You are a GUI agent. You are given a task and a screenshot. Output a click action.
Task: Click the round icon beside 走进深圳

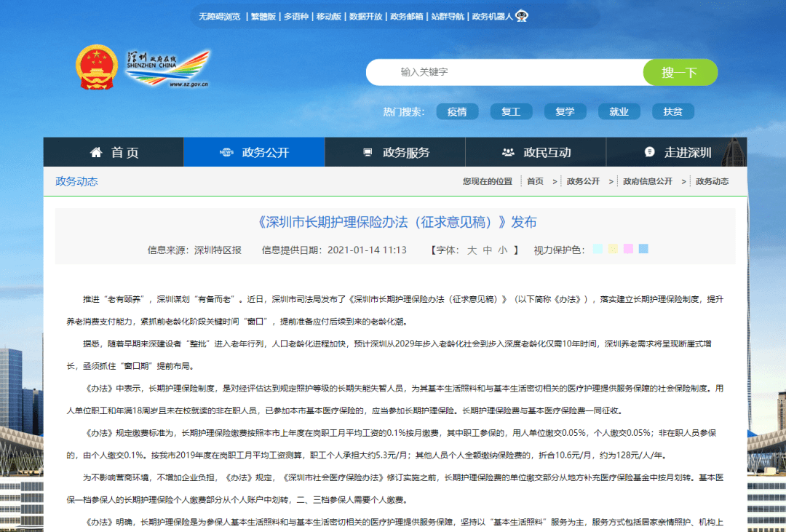click(x=650, y=152)
